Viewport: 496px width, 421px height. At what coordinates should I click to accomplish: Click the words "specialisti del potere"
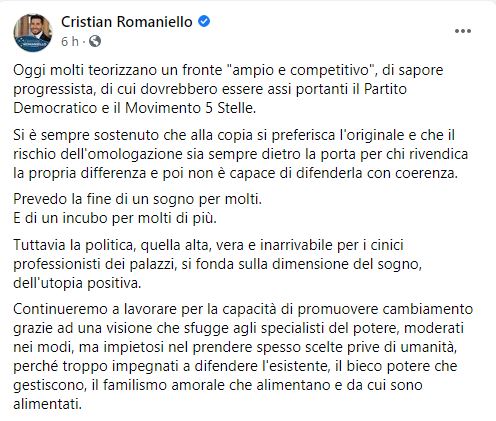[331, 328]
